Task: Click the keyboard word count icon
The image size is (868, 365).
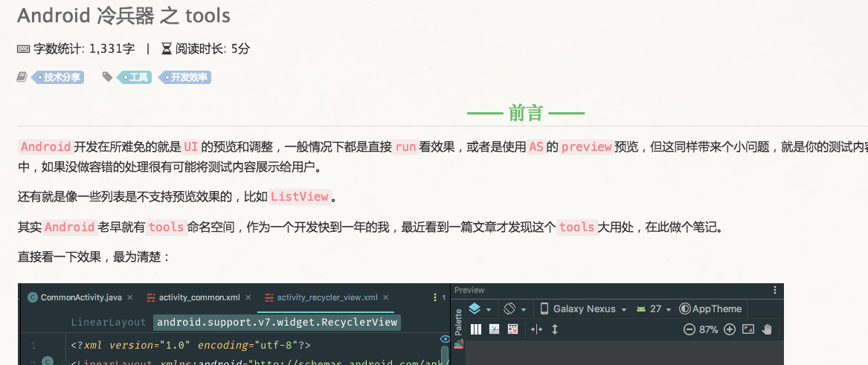Action: click(23, 48)
